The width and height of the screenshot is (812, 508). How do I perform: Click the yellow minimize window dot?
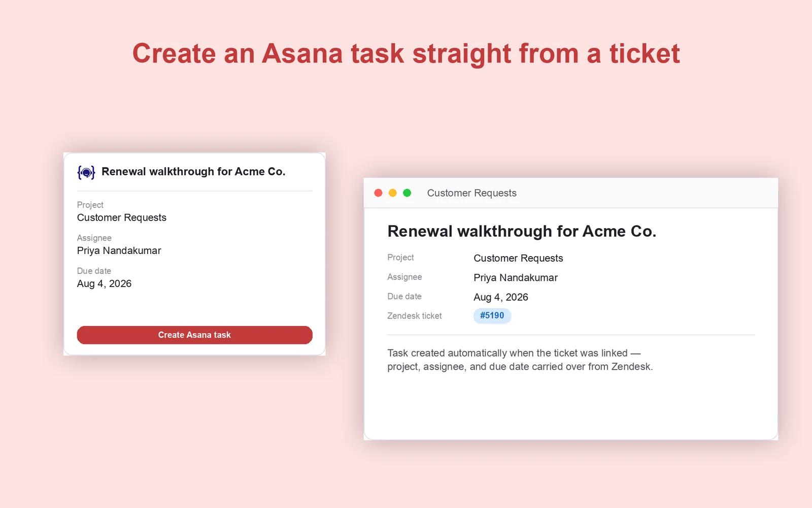tap(392, 193)
